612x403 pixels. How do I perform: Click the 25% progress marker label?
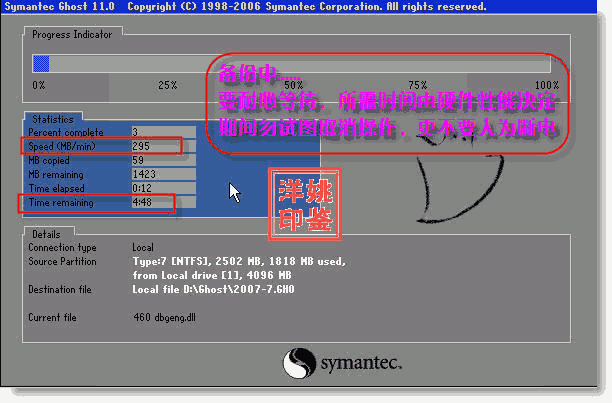click(167, 85)
